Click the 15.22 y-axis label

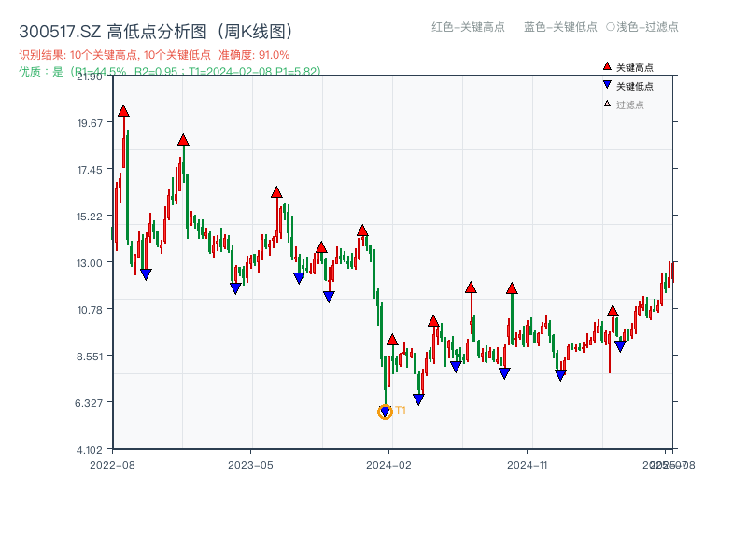tap(90, 217)
